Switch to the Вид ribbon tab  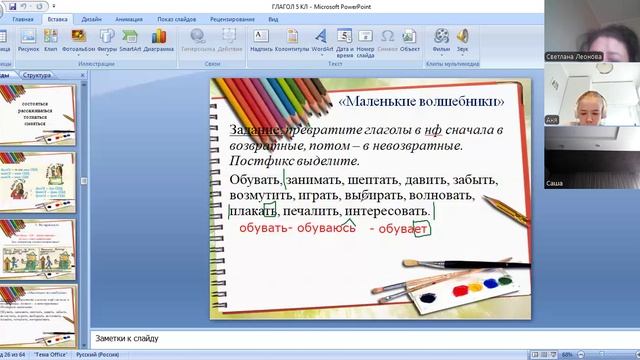pyautogui.click(x=273, y=19)
